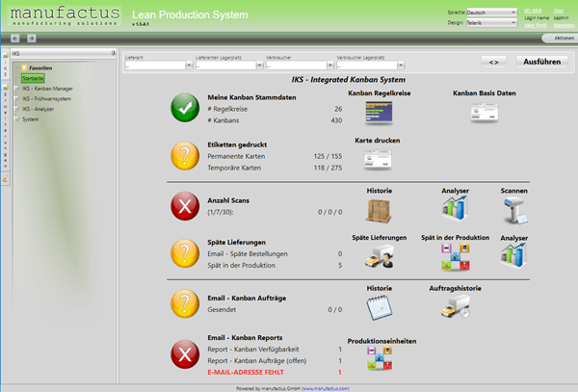Click the red X status for Email - Kanban Reports
This screenshot has height=392, width=578.
tap(185, 354)
